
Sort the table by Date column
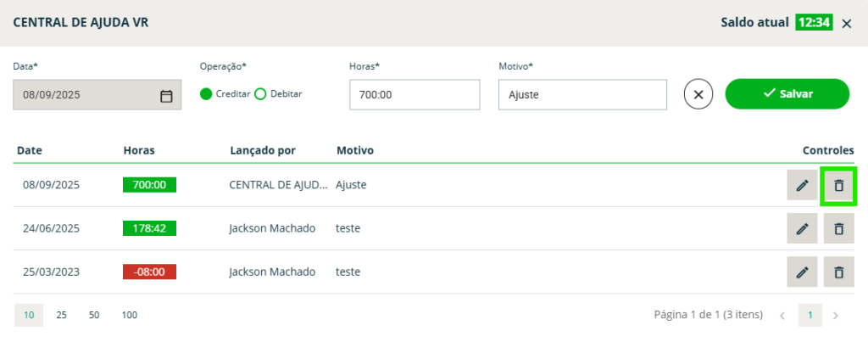point(30,150)
